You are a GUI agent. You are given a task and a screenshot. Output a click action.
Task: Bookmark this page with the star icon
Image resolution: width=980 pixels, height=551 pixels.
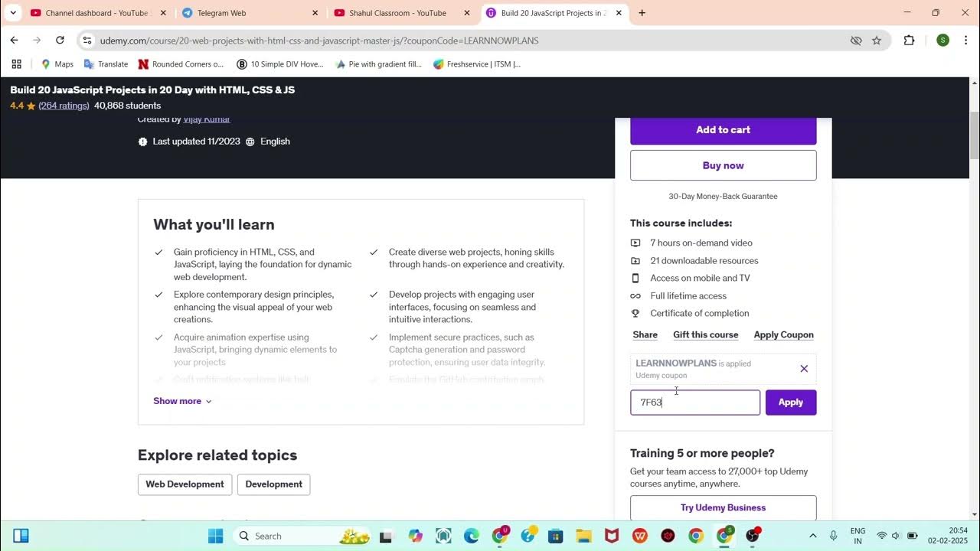(877, 41)
